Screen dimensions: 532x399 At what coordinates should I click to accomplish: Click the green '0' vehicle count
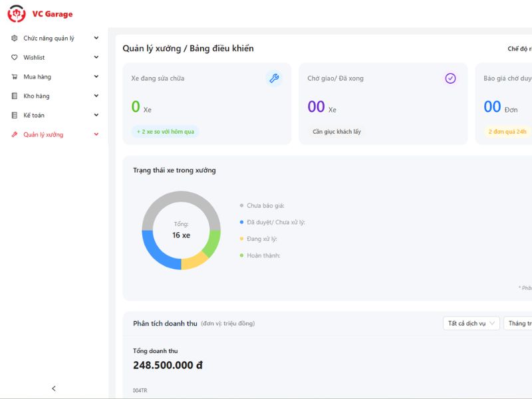(136, 106)
